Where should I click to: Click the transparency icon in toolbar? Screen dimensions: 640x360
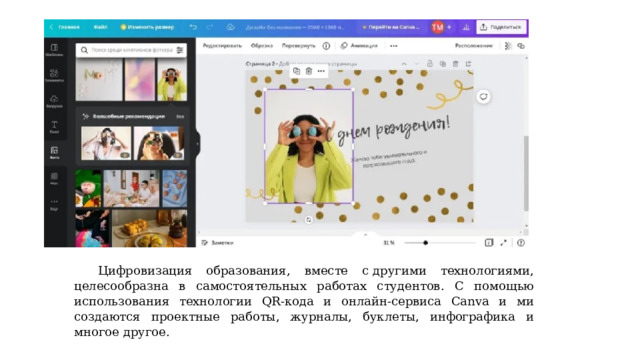point(508,46)
